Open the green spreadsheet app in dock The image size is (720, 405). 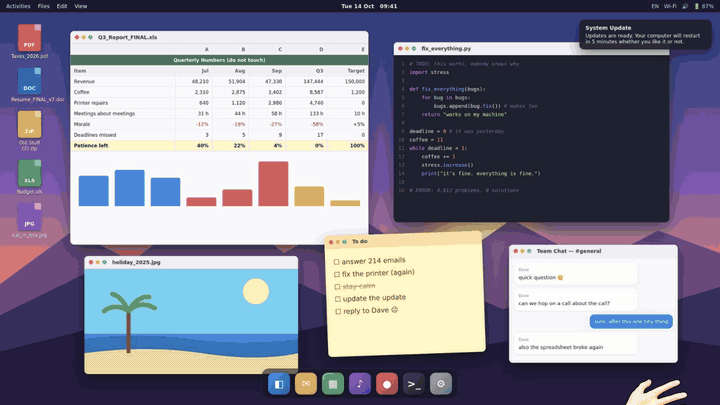click(333, 384)
